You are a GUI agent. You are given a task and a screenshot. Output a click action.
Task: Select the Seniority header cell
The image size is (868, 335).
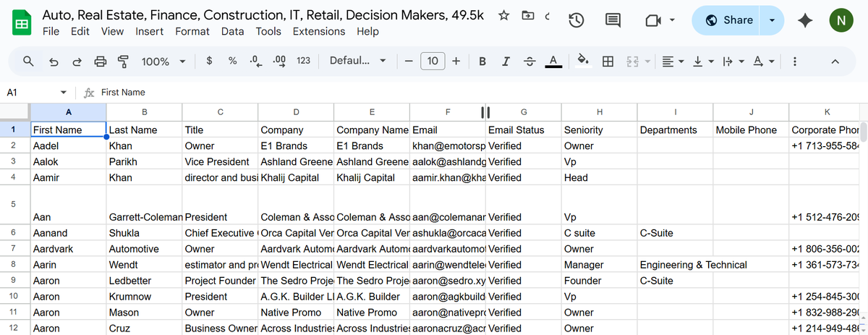coord(599,130)
